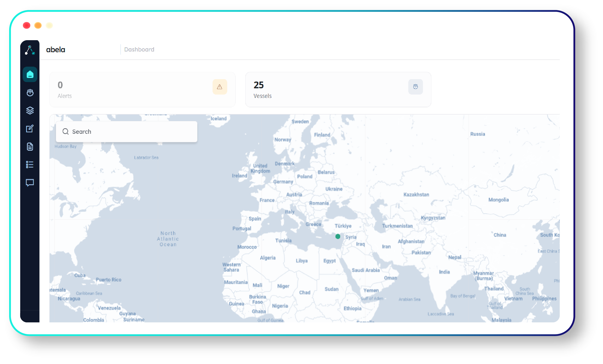
Task: Open the 25 Vessels card
Action: click(x=338, y=89)
